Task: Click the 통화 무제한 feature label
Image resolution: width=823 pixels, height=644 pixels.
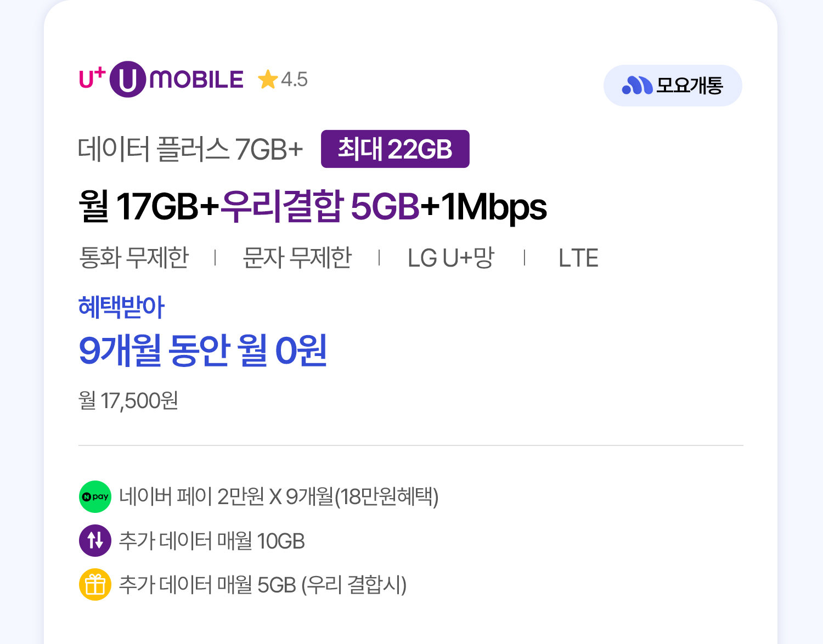Action: coord(134,258)
